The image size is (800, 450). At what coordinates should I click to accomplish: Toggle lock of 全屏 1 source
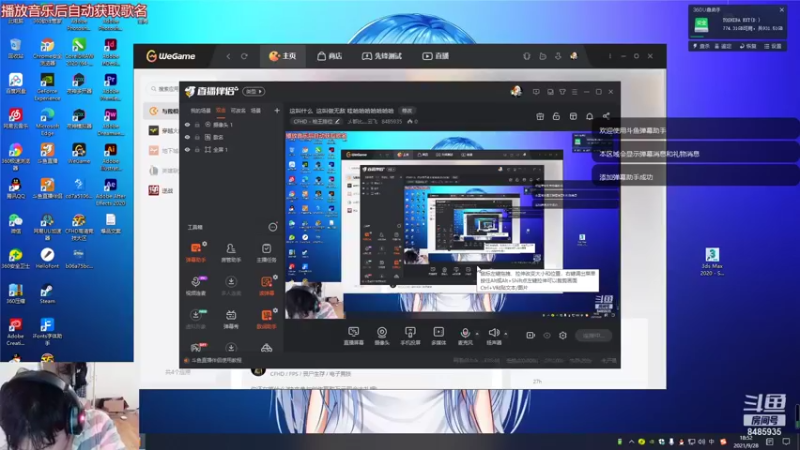(197, 149)
